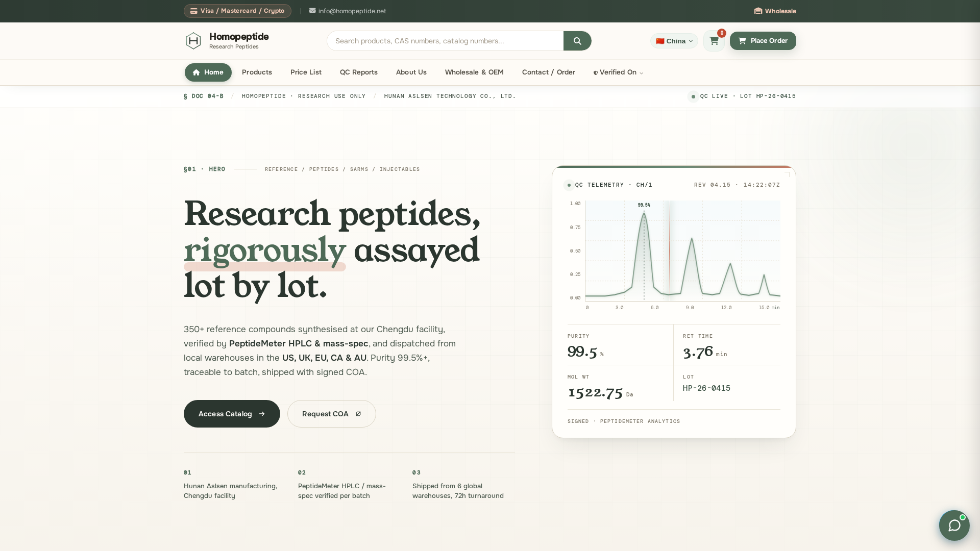Click the external link icon on Request COA

pyautogui.click(x=358, y=414)
